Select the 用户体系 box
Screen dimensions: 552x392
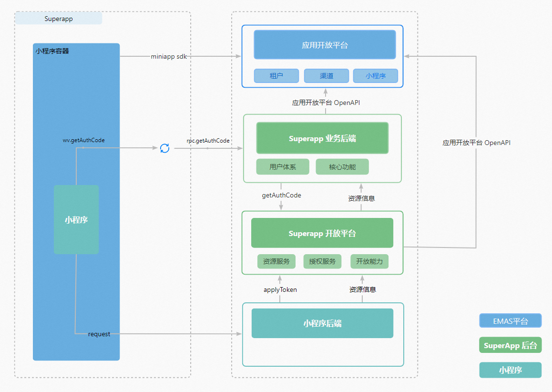[283, 166]
